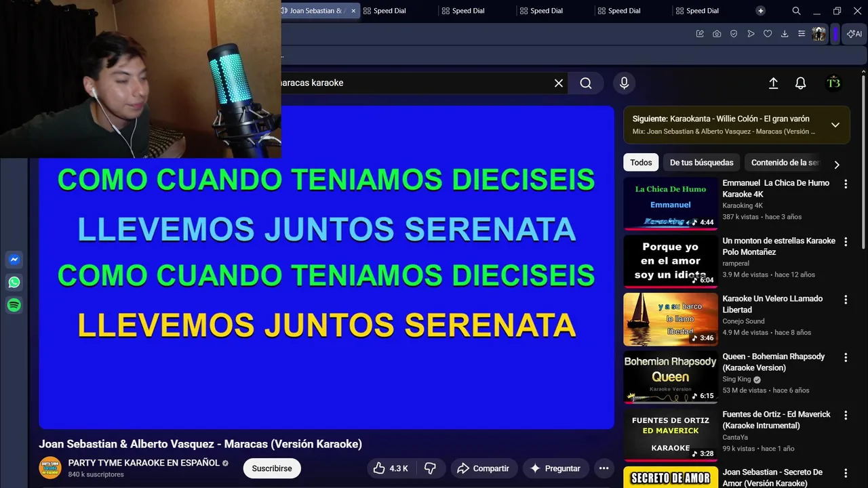The width and height of the screenshot is (868, 488).
Task: Open Messenger in the Opera sidebar
Action: pyautogui.click(x=14, y=260)
